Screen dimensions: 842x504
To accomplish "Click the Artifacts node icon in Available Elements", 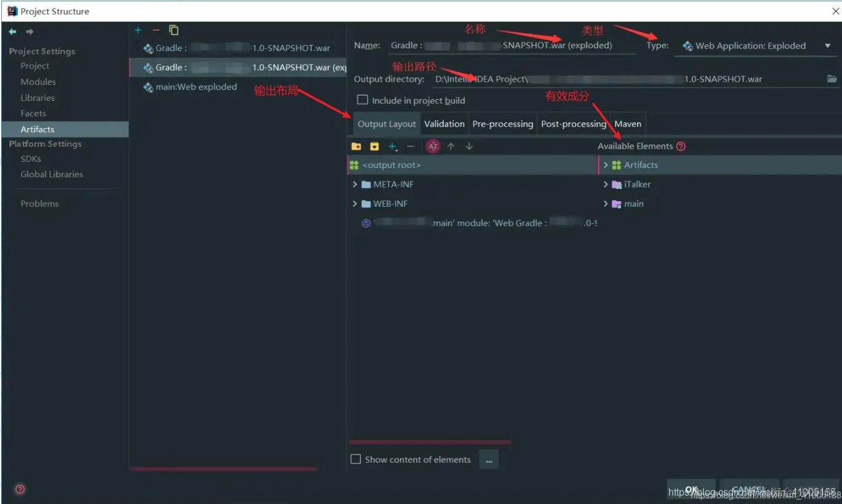I will [x=617, y=165].
